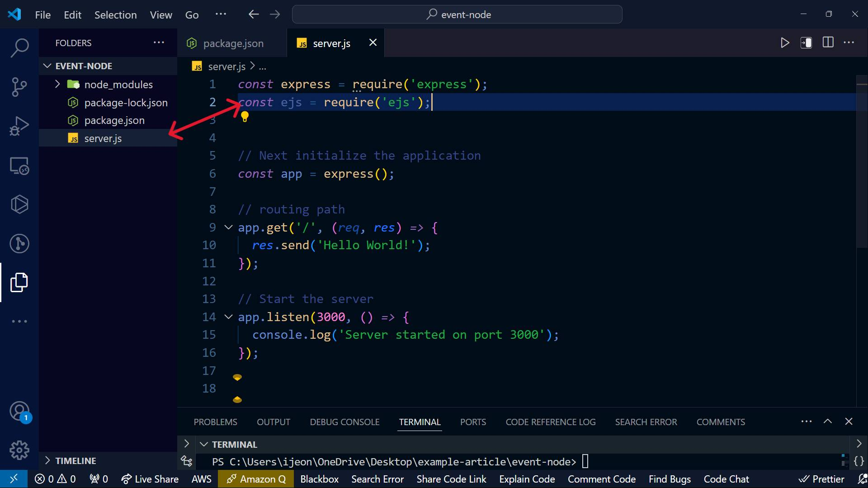Image resolution: width=868 pixels, height=488 pixels.
Task: Open the COMMENTS panel tab
Action: (721, 422)
